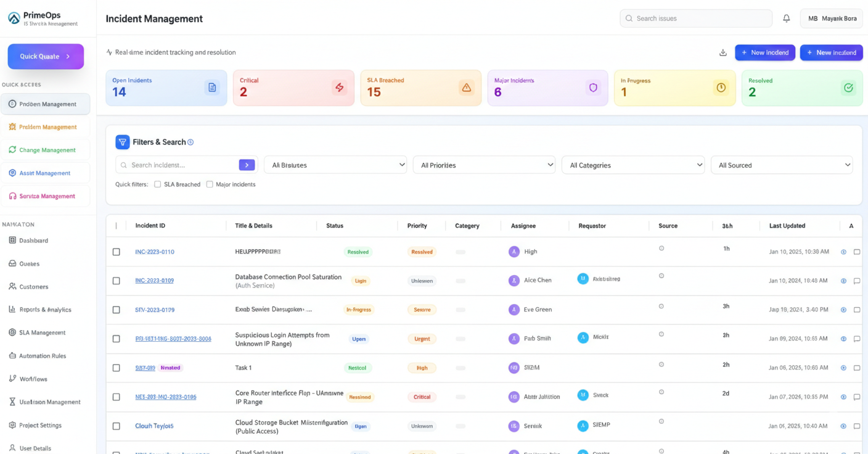Enable the SLA Breached quick filter
The height and width of the screenshot is (454, 868).
pos(158,184)
